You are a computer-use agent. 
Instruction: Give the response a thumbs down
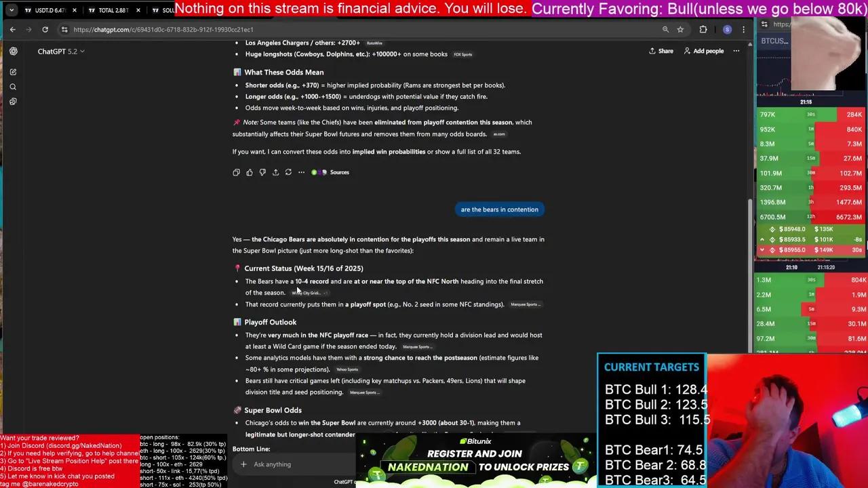click(262, 172)
